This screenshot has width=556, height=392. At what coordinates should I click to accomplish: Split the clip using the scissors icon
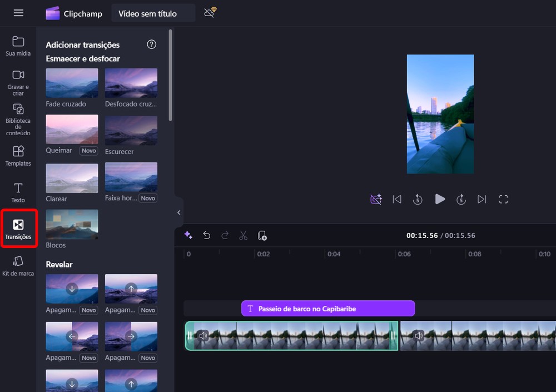click(x=243, y=235)
